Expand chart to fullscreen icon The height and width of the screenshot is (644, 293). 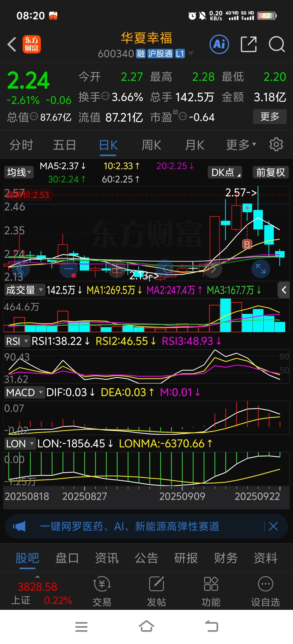pyautogui.click(x=261, y=269)
